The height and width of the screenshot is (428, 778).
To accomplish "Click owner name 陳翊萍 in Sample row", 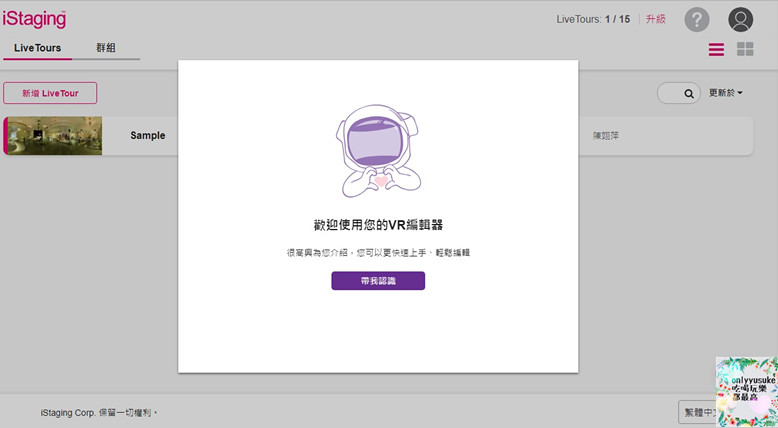I will [606, 136].
